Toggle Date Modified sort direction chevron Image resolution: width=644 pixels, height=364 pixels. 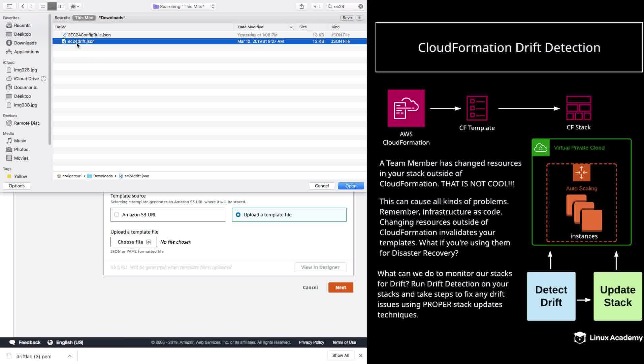(x=291, y=27)
